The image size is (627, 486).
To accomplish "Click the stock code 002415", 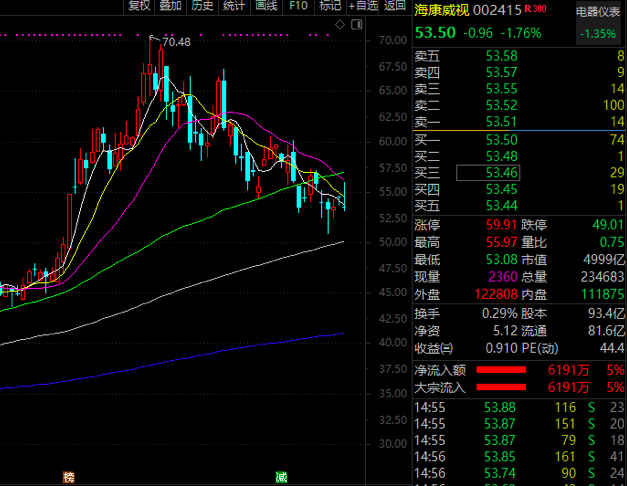I will [x=497, y=10].
